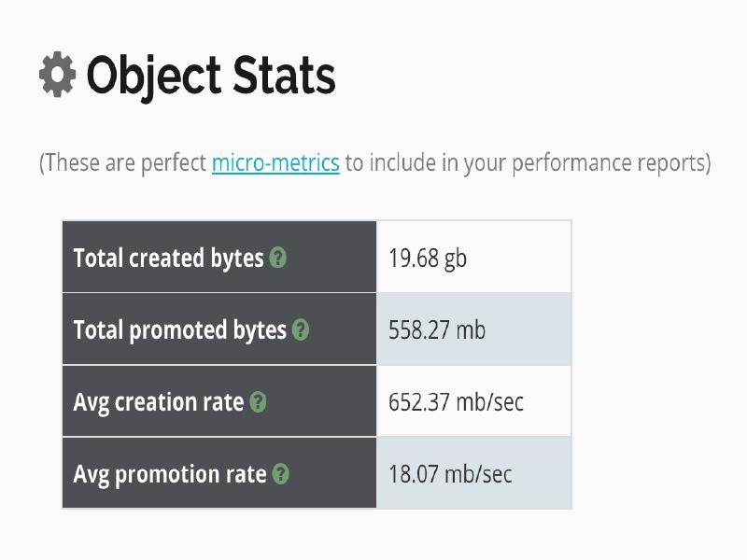Viewport: 747px width, 560px height.
Task: Click the 'Avg promotion rate' label
Action: tap(170, 474)
